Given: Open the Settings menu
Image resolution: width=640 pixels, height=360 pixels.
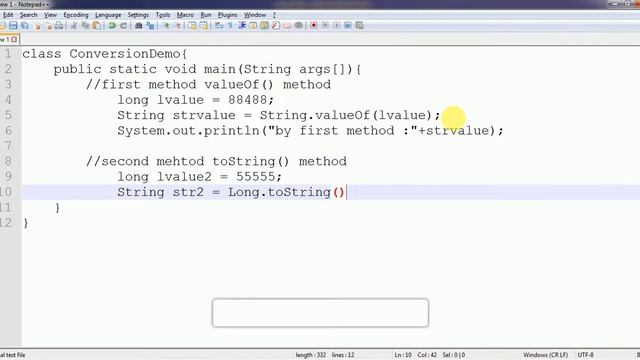Looking at the screenshot, I should 138,15.
